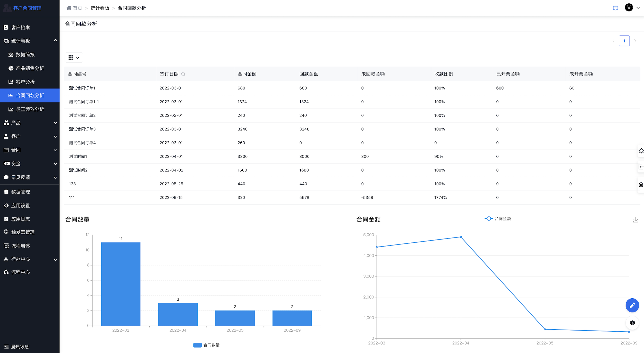Click the 应用设置 gear icon
Image resolution: width=644 pixels, height=353 pixels.
point(6,205)
